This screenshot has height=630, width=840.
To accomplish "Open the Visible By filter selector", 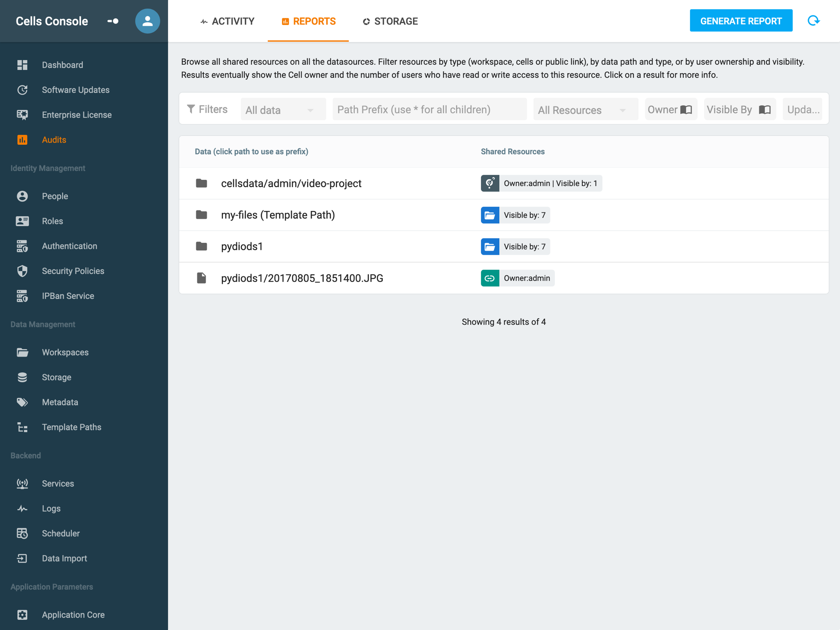I will tap(740, 109).
